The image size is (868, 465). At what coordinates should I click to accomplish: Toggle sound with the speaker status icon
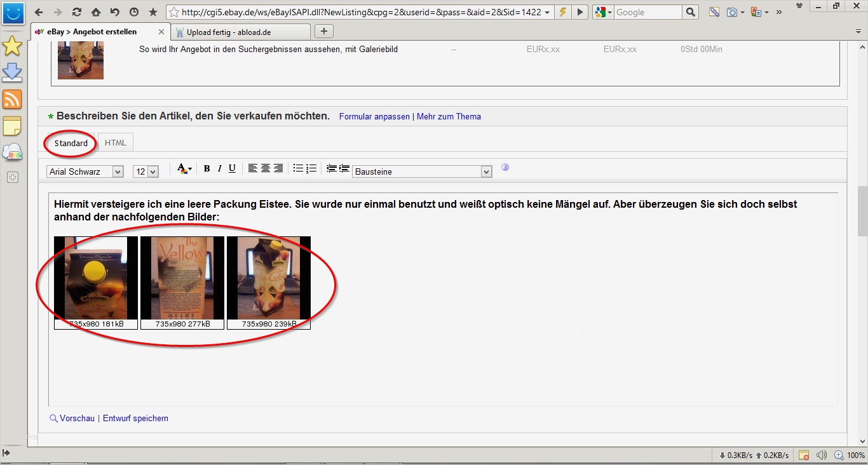(x=822, y=455)
